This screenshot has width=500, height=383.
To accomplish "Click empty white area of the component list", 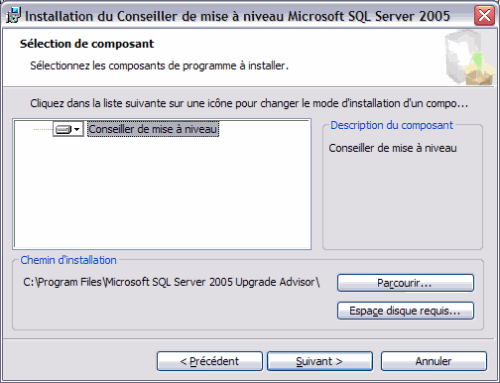I will [x=162, y=193].
